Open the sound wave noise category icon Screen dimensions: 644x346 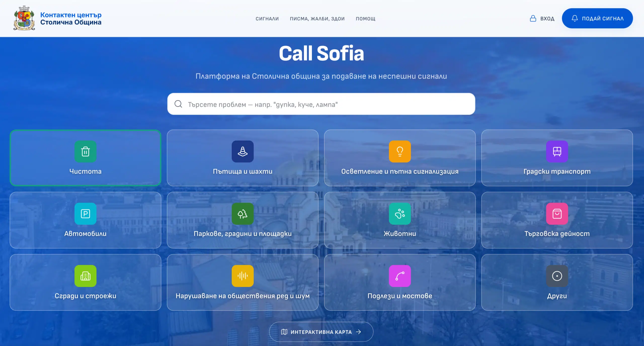[243, 276]
